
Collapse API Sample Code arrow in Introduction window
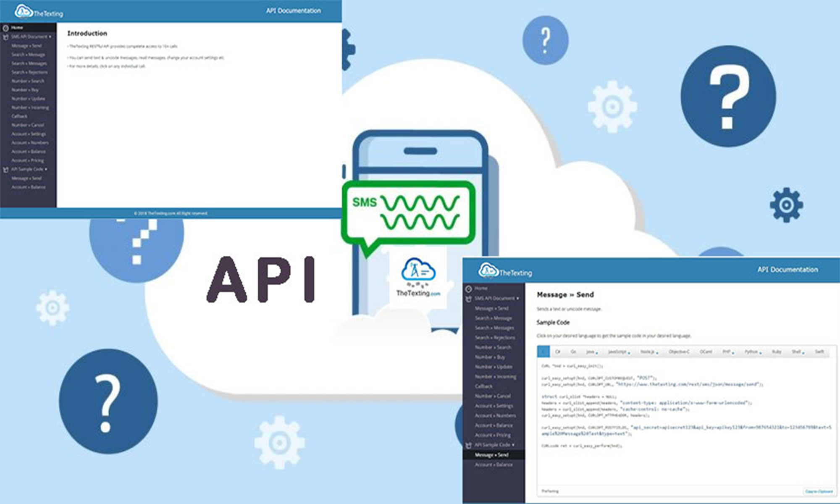tap(46, 170)
